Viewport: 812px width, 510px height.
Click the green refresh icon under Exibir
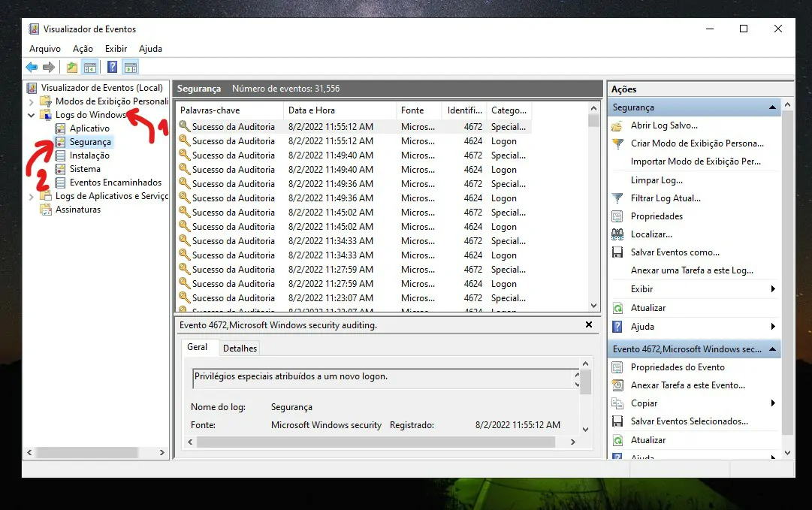coord(617,308)
